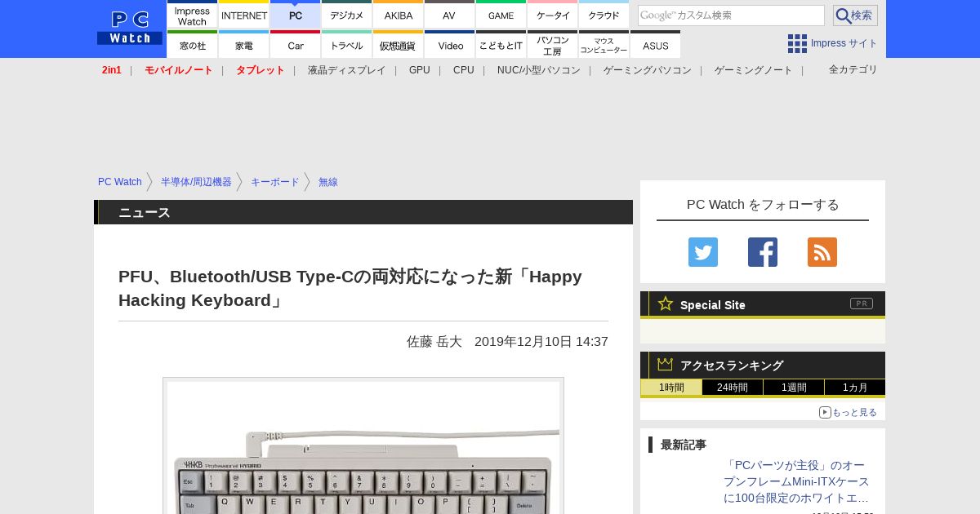This screenshot has width=980, height=514.
Task: Open the NUC/小型パソコン category
Action: tap(539, 70)
